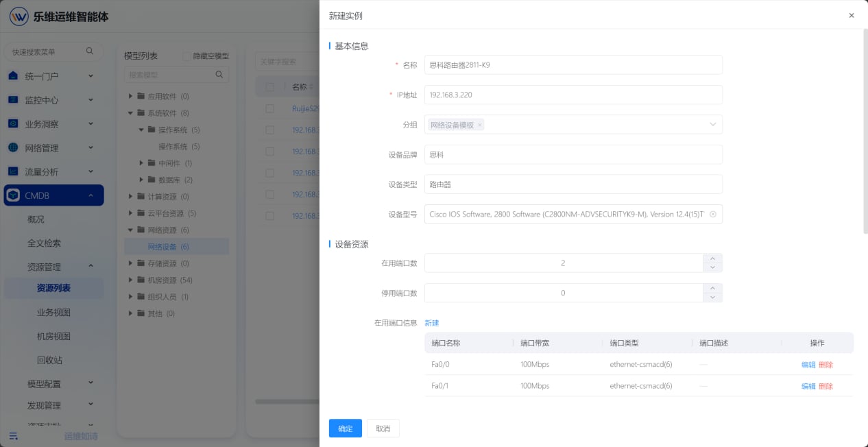Expand the 网络管理 menu chevron
Viewport: 868px width, 447px height.
point(91,148)
